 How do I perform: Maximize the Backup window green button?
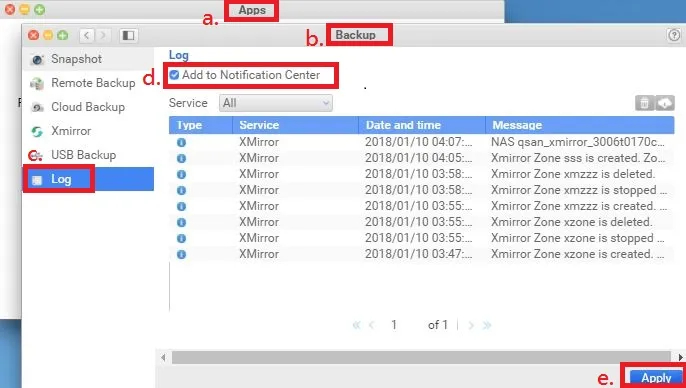(x=63, y=35)
